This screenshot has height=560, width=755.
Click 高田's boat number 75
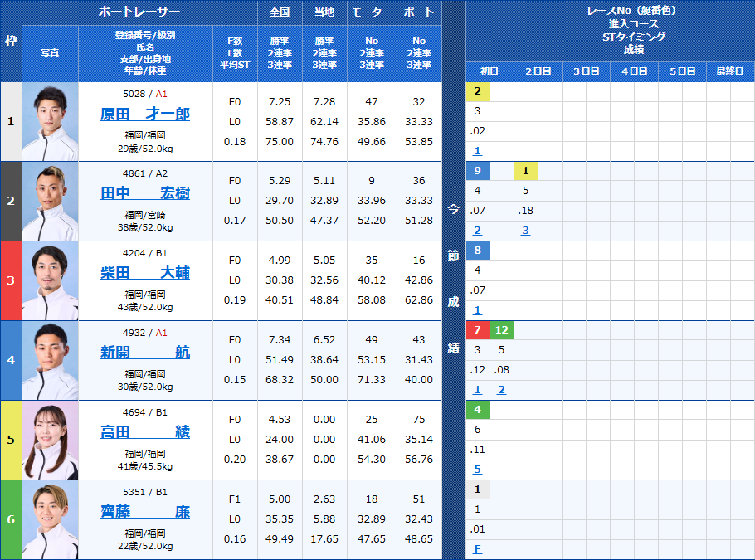419,420
